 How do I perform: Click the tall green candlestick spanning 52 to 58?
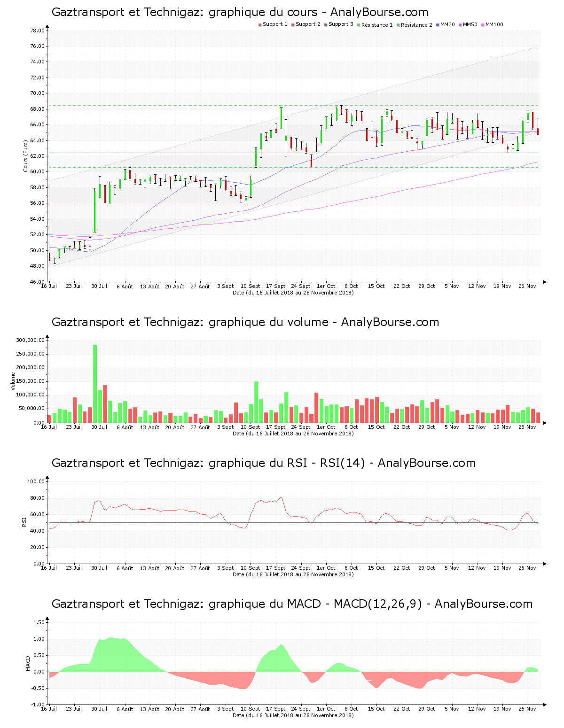(95, 210)
